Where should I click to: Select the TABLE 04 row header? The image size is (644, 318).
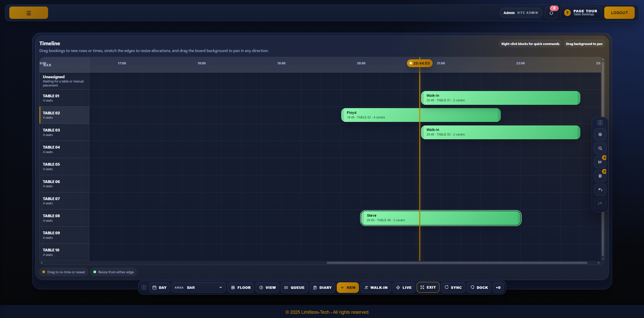click(x=64, y=149)
